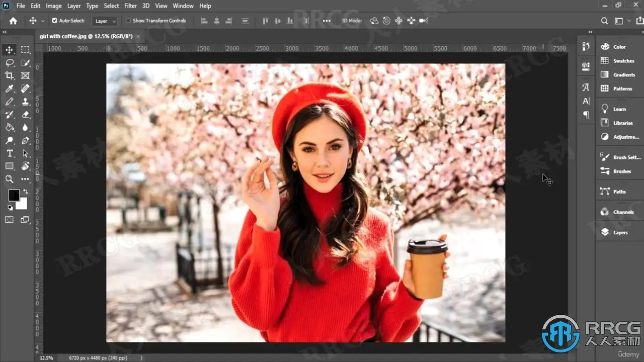This screenshot has width=644, height=362.
Task: Select the Zoom tool in toolbar
Action: 9,179
